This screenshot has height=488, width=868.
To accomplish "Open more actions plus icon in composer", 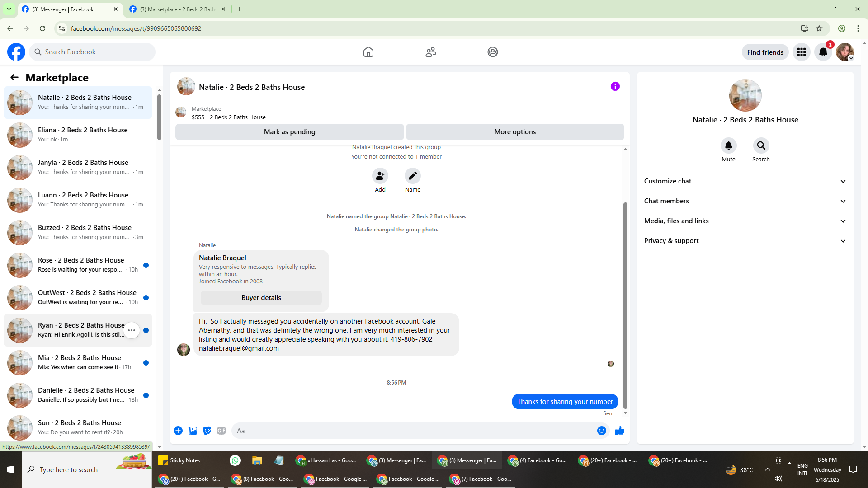I will point(178,431).
